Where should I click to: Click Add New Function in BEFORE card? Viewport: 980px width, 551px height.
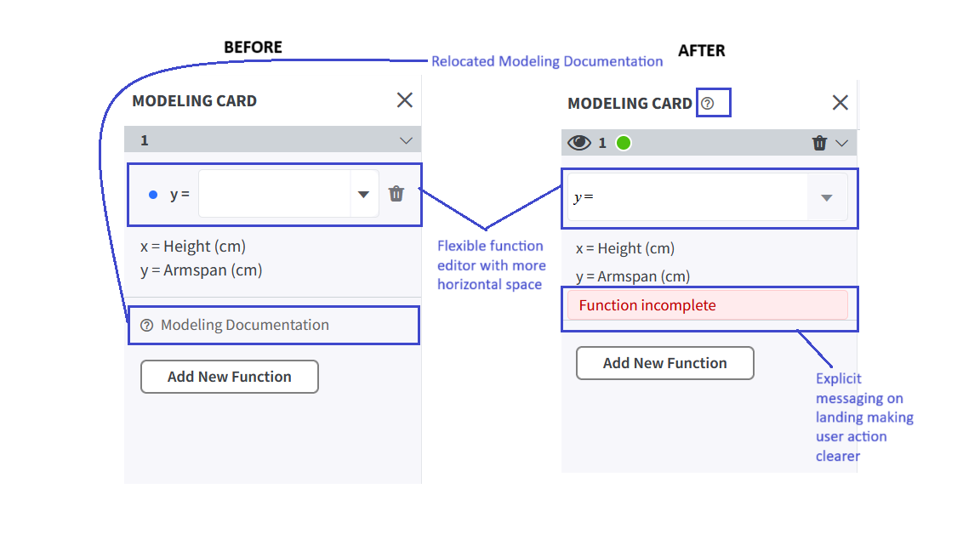point(230,377)
